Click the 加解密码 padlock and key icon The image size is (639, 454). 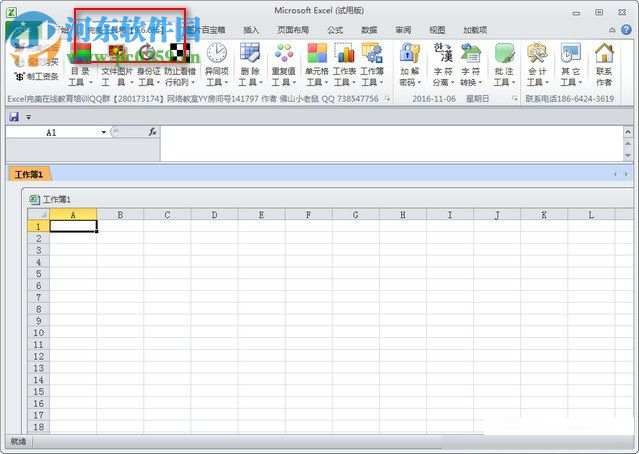(410, 53)
